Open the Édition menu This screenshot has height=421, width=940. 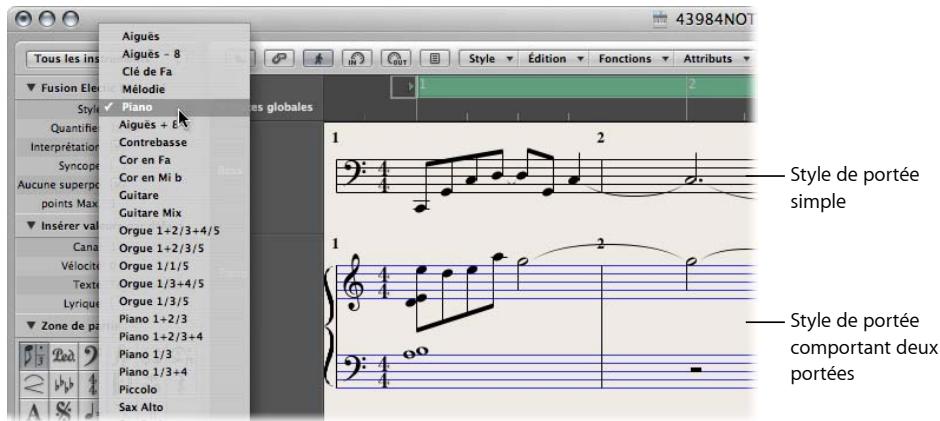555,59
